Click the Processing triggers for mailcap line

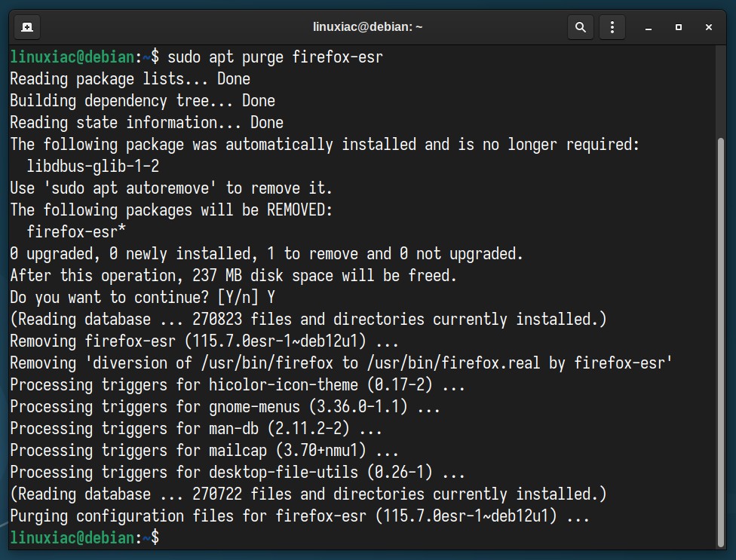pyautogui.click(x=204, y=450)
